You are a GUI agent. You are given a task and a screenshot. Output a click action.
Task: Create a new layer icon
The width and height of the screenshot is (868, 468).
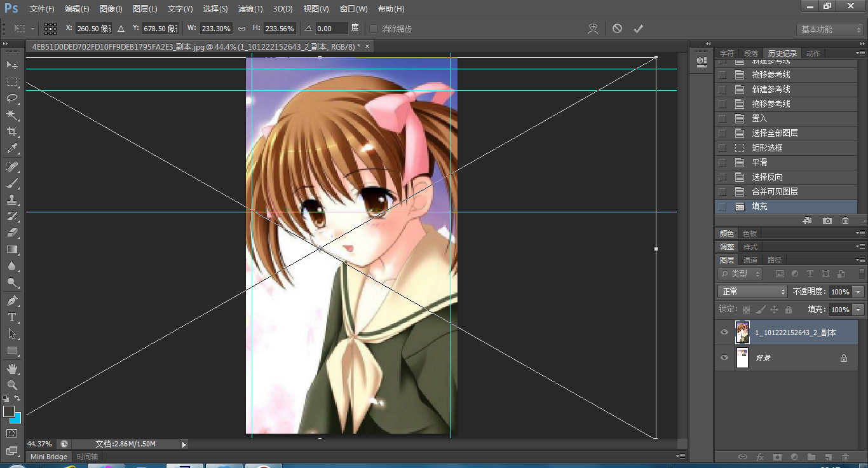(x=828, y=457)
